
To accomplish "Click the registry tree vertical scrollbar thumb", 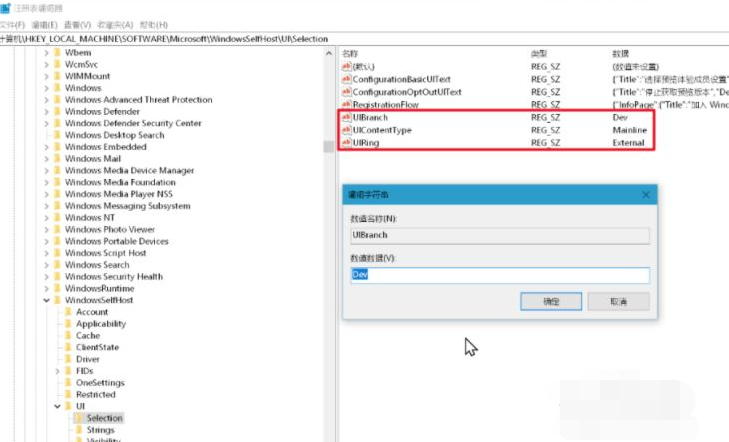I will (x=329, y=147).
